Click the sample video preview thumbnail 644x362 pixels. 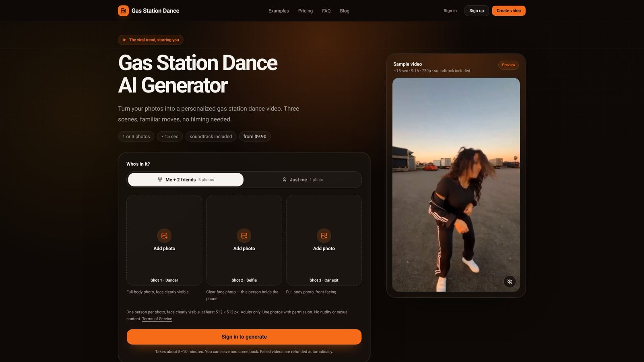tap(456, 185)
